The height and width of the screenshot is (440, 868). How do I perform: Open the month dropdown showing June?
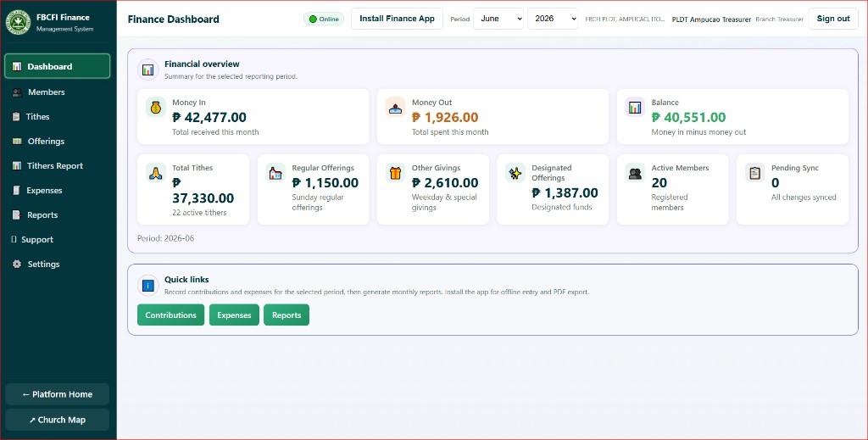point(498,19)
